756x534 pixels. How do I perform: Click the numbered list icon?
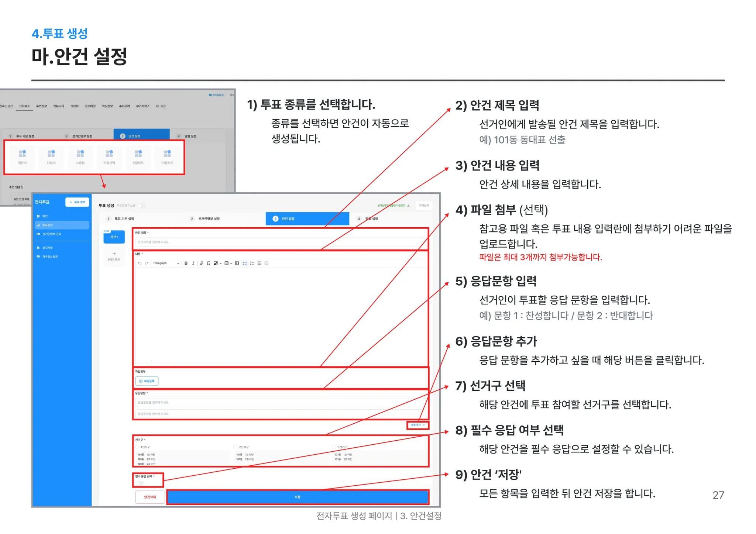252,263
